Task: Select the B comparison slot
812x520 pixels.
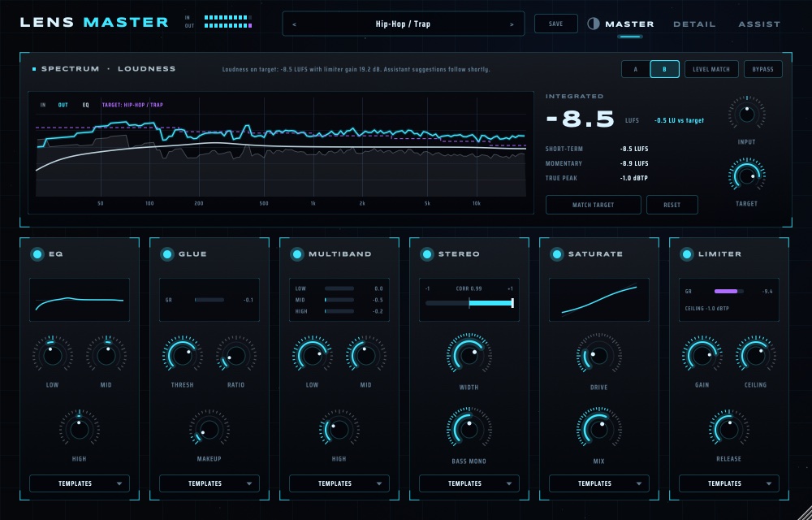Action: [665, 69]
